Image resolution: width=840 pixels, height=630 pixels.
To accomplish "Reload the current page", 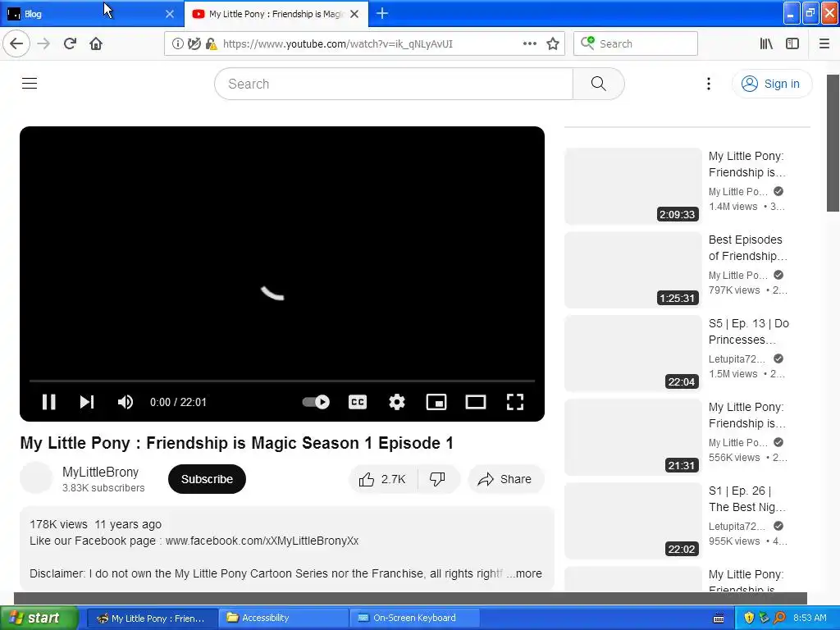I will tap(70, 44).
